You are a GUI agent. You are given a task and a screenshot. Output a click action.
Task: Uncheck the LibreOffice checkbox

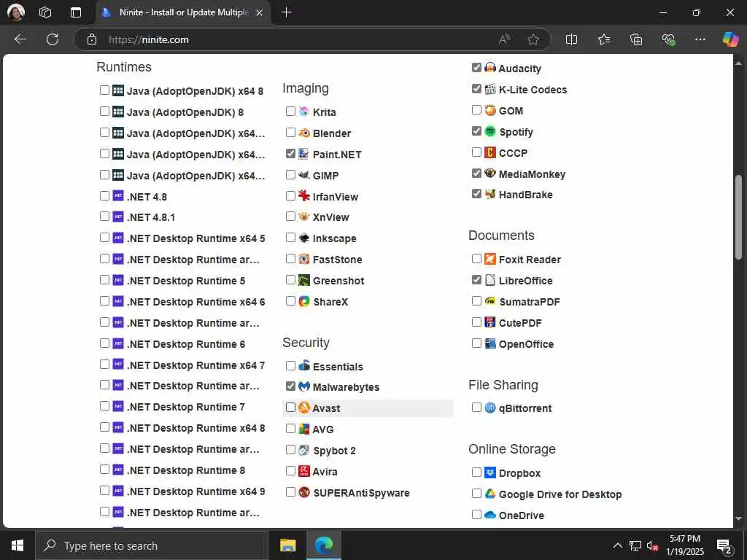pyautogui.click(x=476, y=279)
